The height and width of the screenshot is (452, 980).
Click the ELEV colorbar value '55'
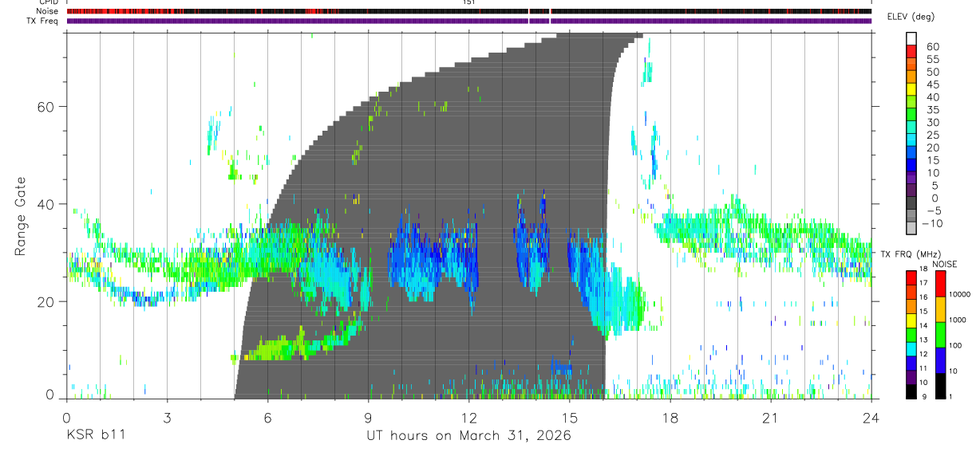tap(933, 60)
